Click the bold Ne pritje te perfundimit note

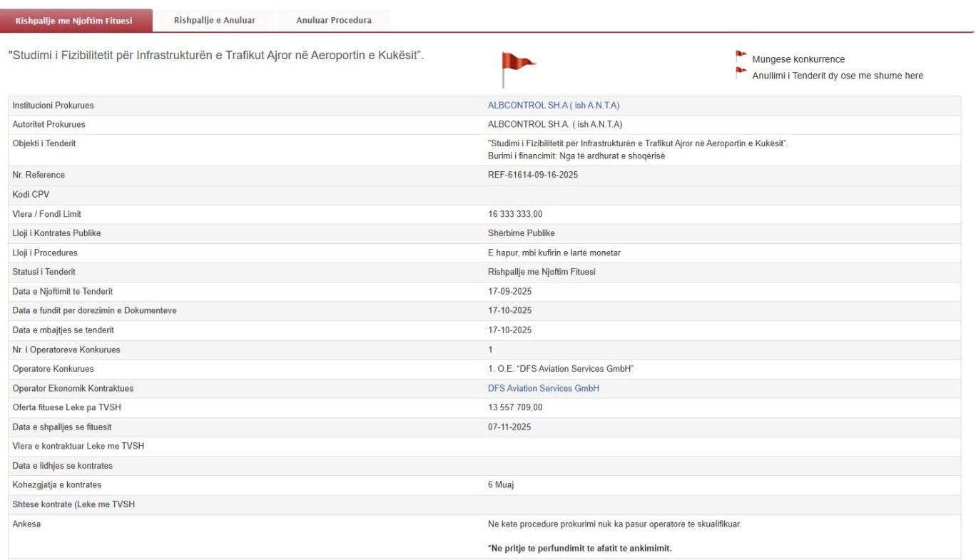pyautogui.click(x=580, y=549)
